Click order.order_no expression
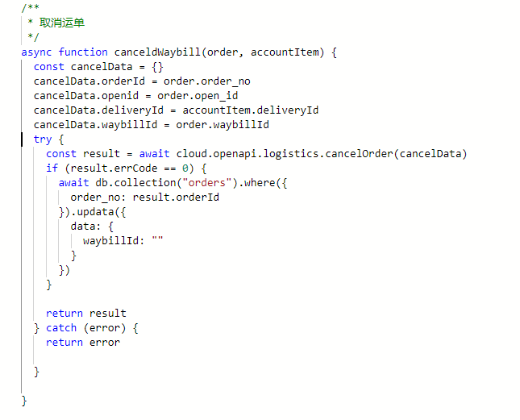This screenshot has width=520, height=420. pos(207,81)
